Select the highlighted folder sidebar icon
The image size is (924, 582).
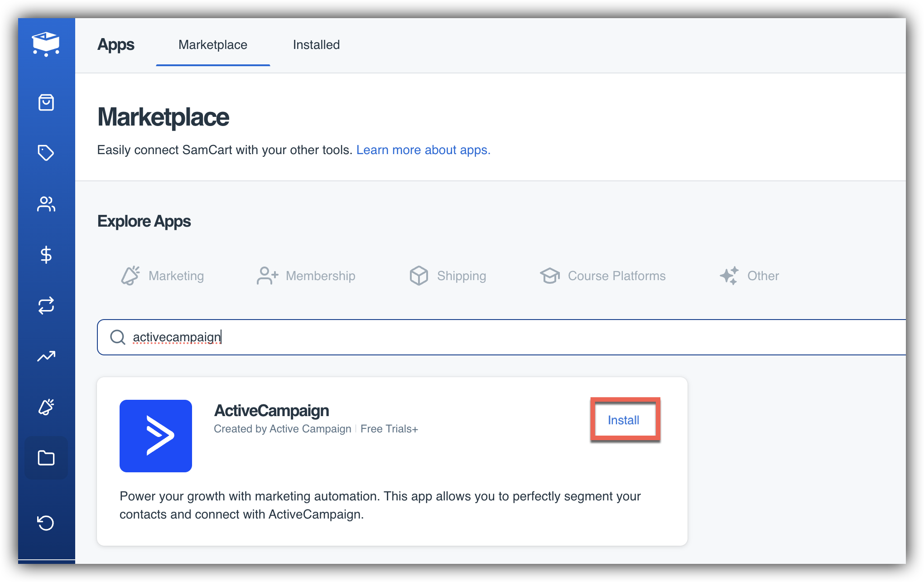46,458
